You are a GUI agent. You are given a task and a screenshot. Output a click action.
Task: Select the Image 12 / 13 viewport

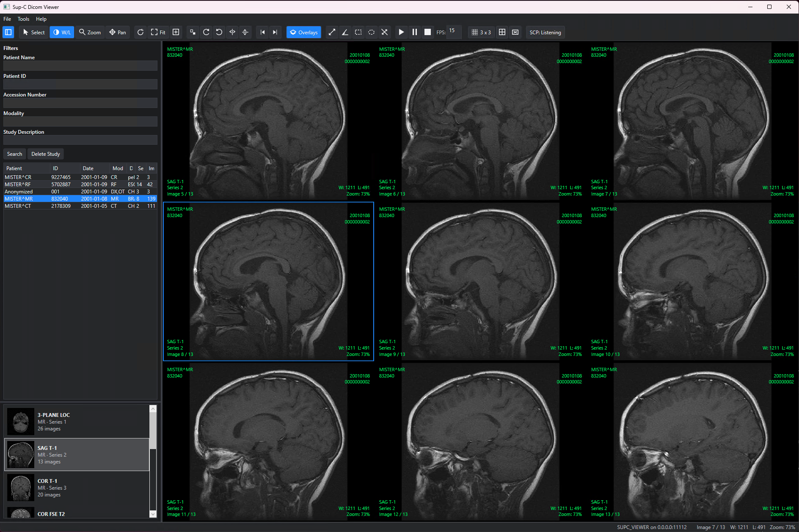point(480,442)
